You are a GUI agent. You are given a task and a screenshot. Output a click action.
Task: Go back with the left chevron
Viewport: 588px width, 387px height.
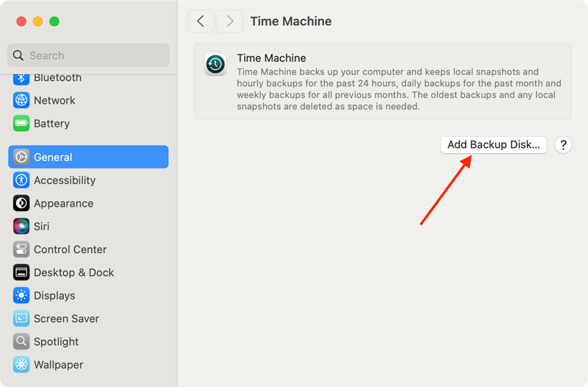(201, 21)
